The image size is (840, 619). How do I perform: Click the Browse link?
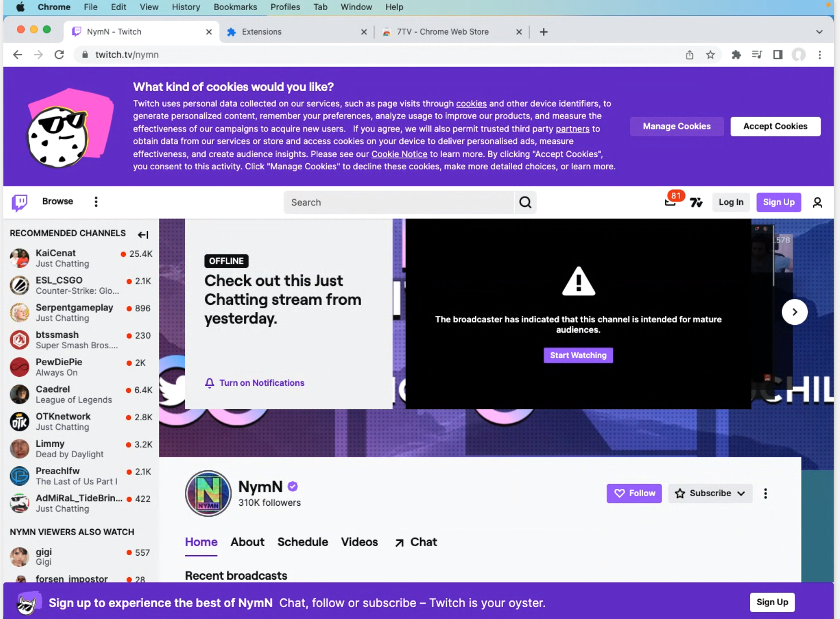pos(58,202)
